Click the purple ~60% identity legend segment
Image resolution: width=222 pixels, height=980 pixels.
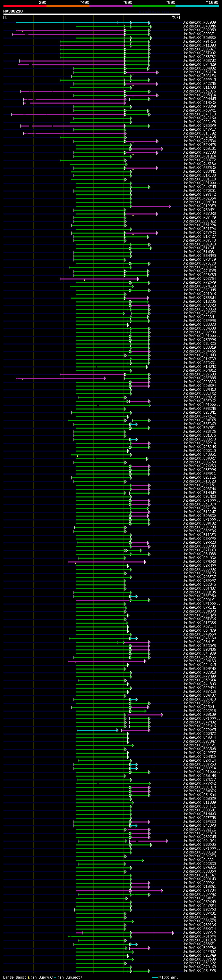click(x=111, y=6)
